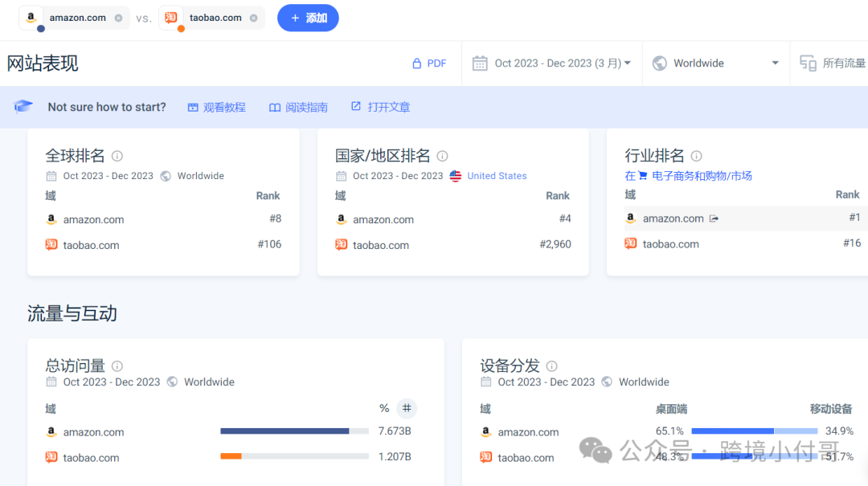Click the taobao.com favicon in comparison chip
Viewport: 868px width, 486px height.
pyautogui.click(x=171, y=17)
